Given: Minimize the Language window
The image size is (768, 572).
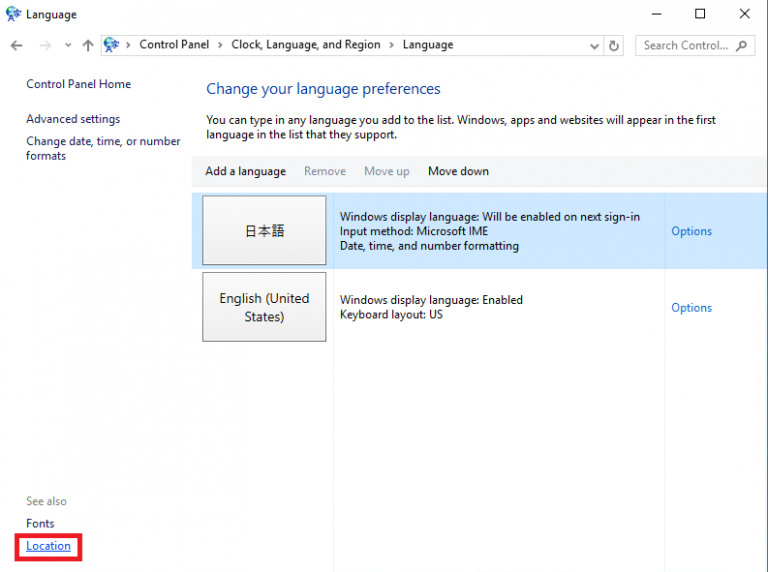Looking at the screenshot, I should [x=656, y=14].
